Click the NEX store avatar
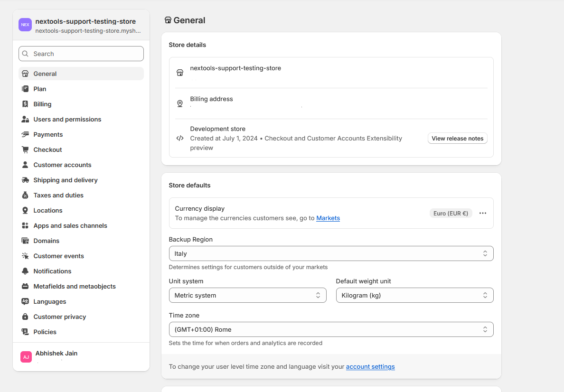Image resolution: width=564 pixels, height=392 pixels. pos(25,25)
